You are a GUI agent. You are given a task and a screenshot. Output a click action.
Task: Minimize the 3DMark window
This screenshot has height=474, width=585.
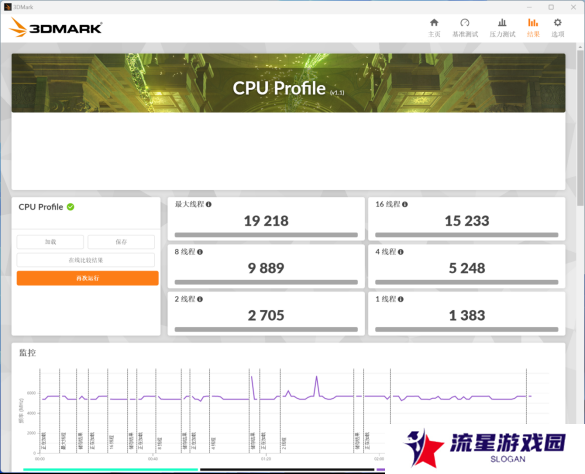tap(529, 7)
